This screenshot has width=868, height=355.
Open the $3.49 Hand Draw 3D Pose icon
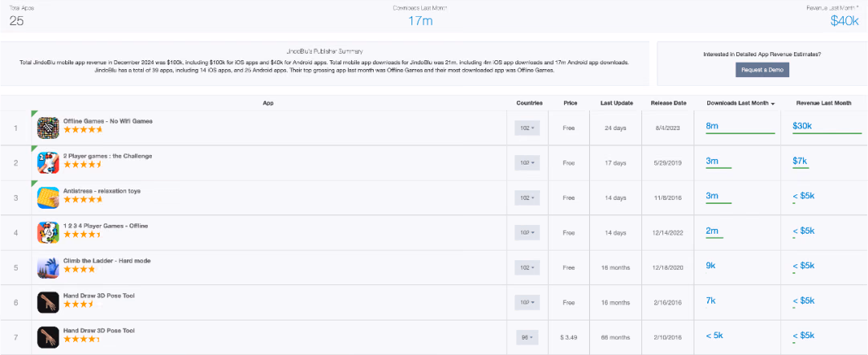tap(48, 337)
